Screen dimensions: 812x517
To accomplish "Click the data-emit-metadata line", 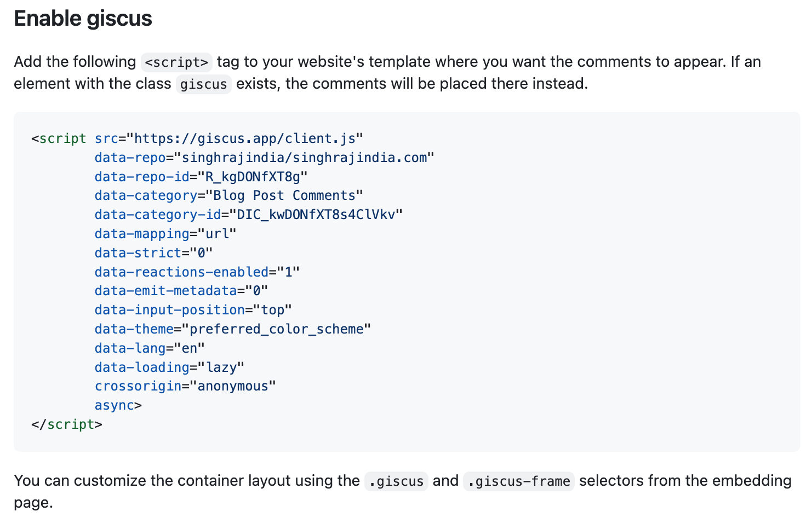I will (x=181, y=291).
